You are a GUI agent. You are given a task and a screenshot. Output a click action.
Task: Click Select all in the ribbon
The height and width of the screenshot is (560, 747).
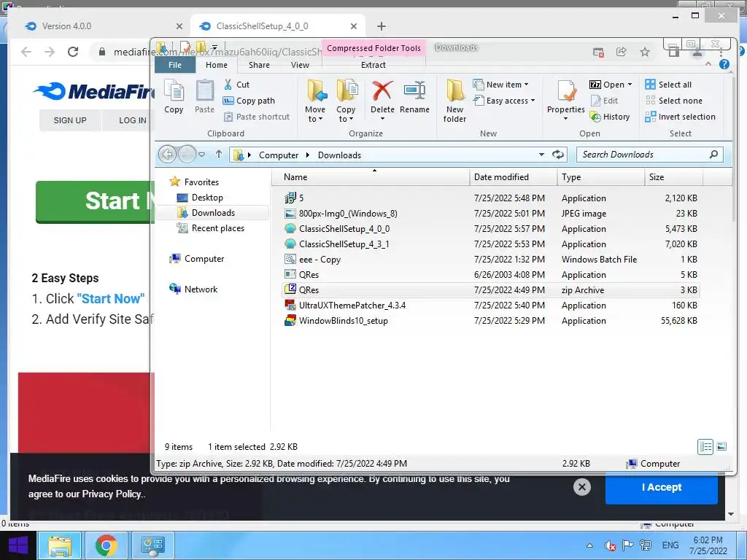tap(668, 85)
